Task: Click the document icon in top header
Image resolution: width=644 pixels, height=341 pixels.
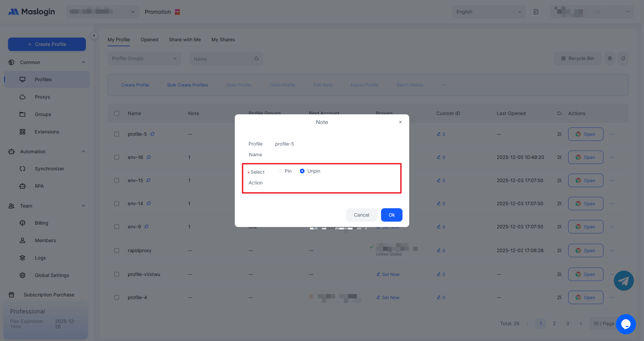Action: coord(536,12)
